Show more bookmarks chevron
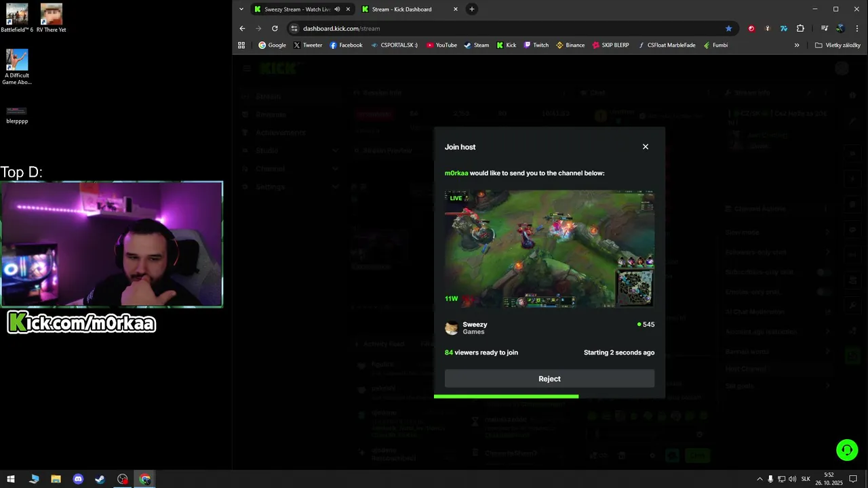 (797, 45)
